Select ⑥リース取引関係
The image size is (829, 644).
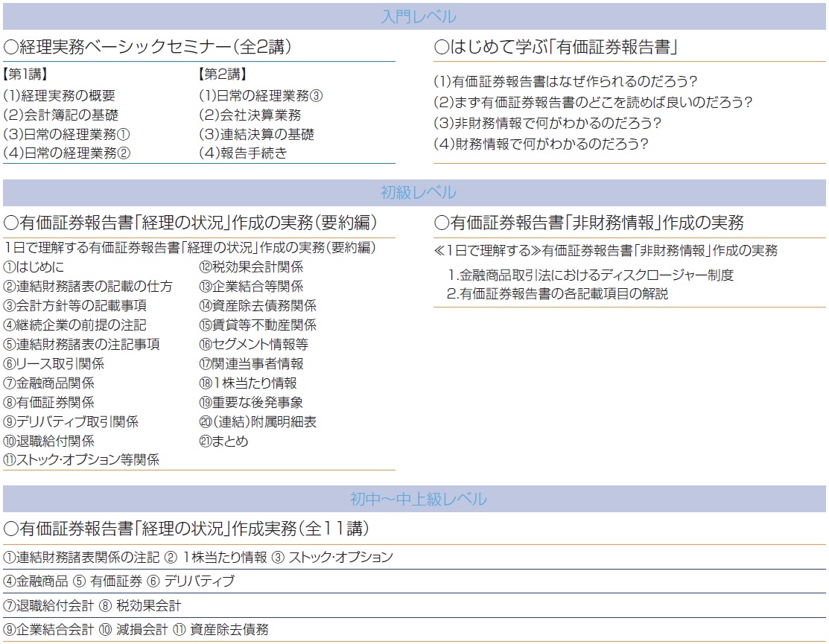pos(54,363)
